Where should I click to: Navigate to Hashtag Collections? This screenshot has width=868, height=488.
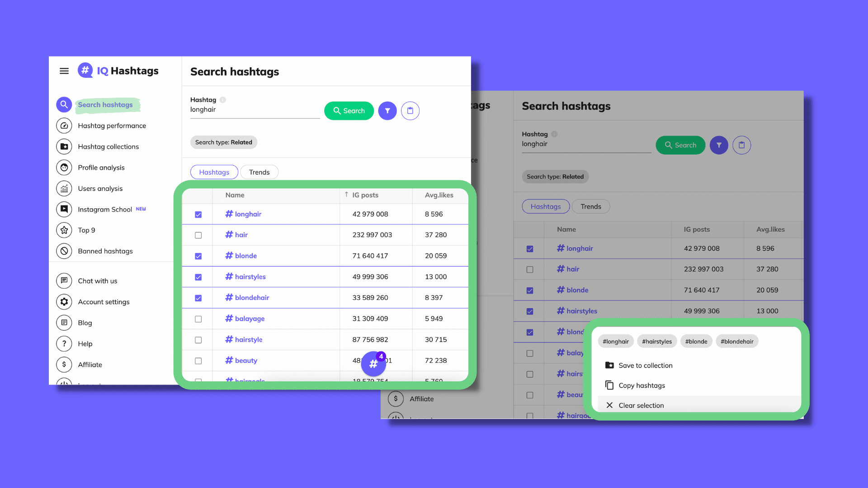(108, 146)
